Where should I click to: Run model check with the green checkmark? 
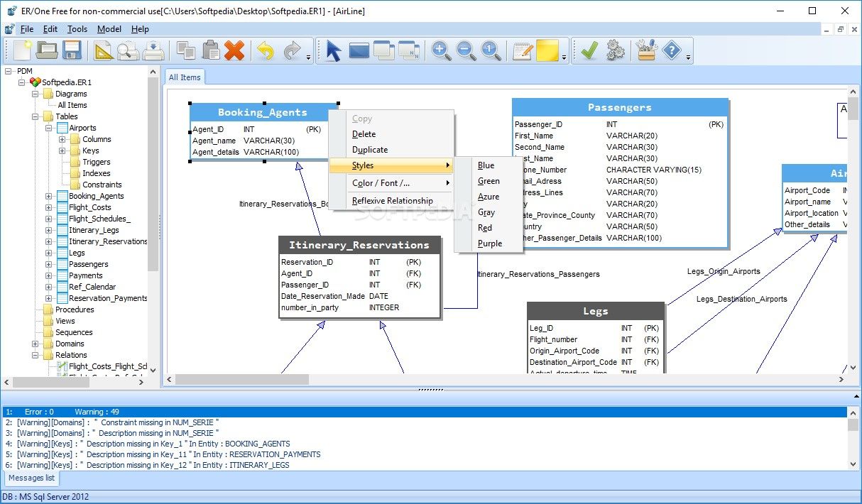click(x=588, y=50)
